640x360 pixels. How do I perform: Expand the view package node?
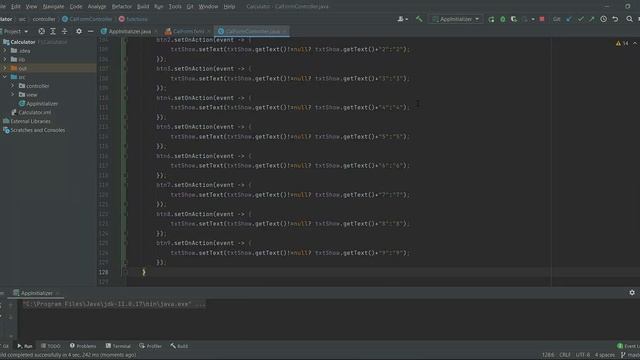point(13,95)
